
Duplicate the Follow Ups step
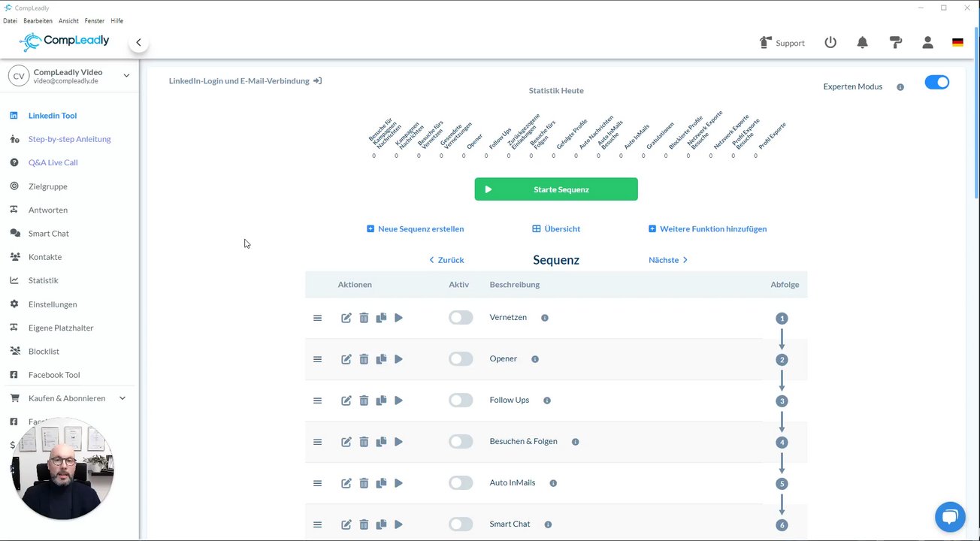click(381, 400)
